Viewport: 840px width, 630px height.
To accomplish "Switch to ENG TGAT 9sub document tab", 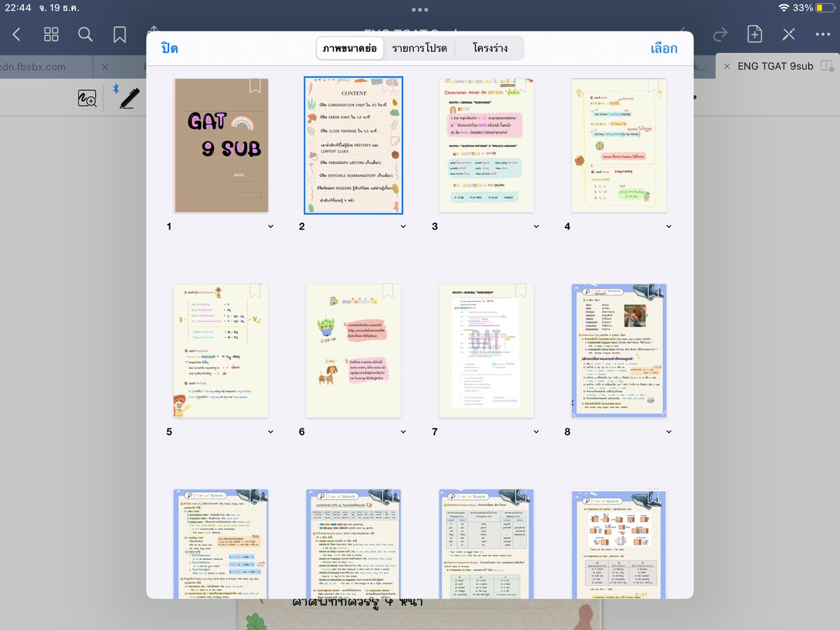I will pos(776,66).
